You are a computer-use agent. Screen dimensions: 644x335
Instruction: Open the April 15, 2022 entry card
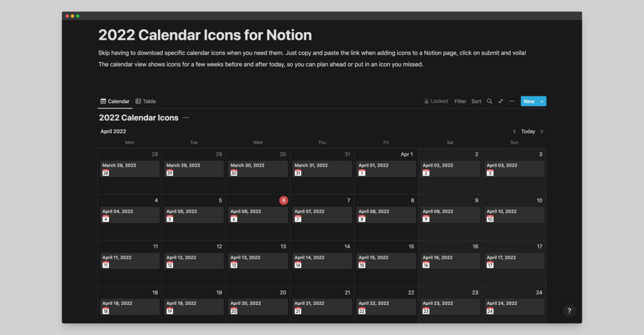386,261
